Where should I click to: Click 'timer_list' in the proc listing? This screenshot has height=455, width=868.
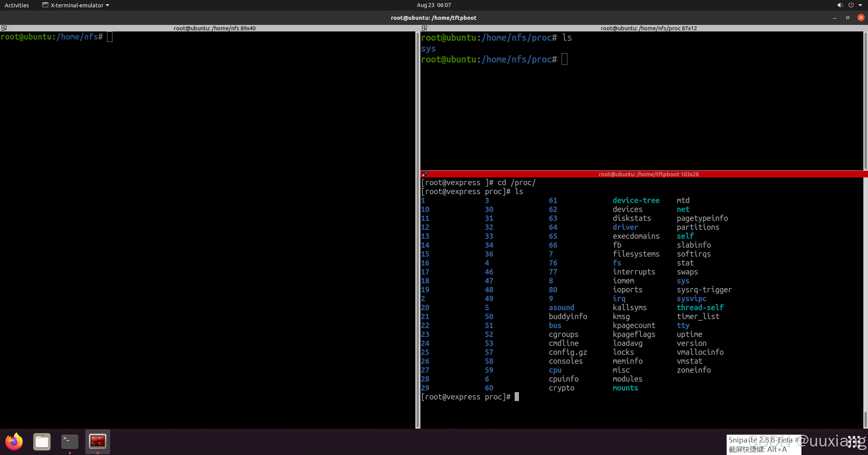click(x=698, y=316)
